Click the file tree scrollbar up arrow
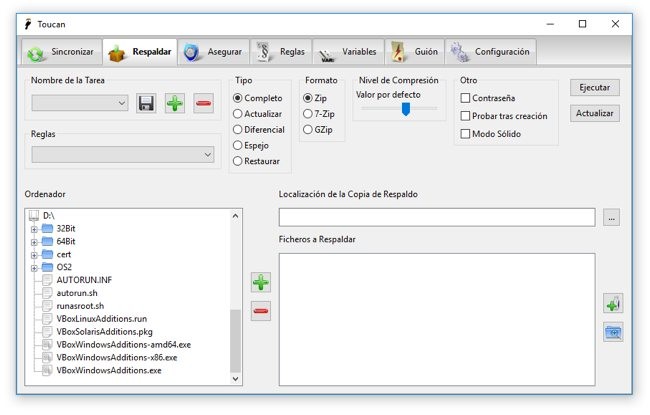This screenshot has width=650, height=415. click(235, 216)
